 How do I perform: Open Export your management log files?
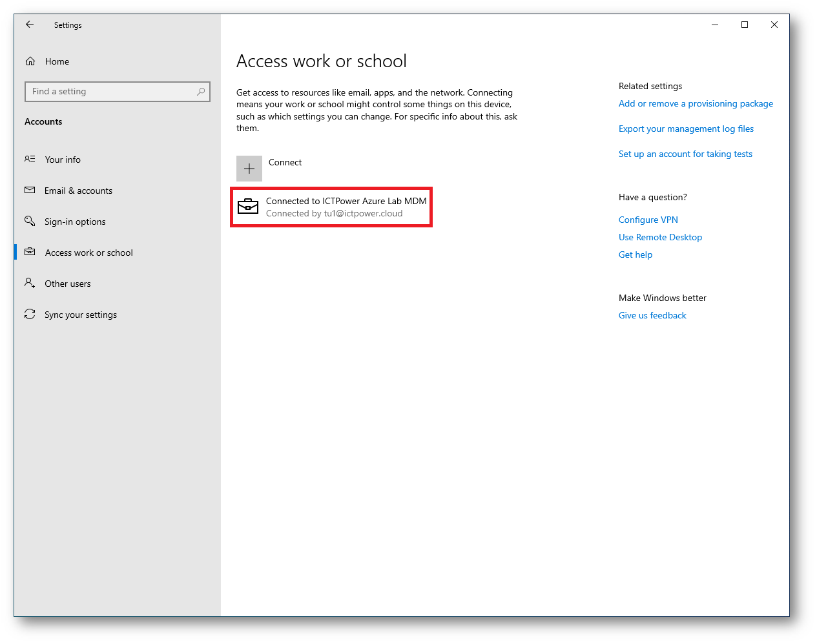click(x=686, y=129)
